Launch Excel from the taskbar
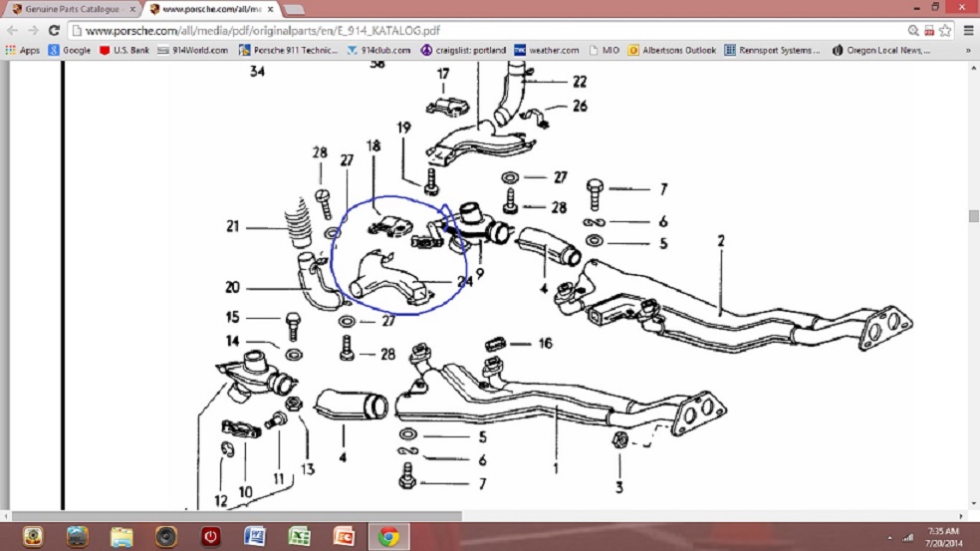This screenshot has width=980, height=551. click(x=299, y=536)
